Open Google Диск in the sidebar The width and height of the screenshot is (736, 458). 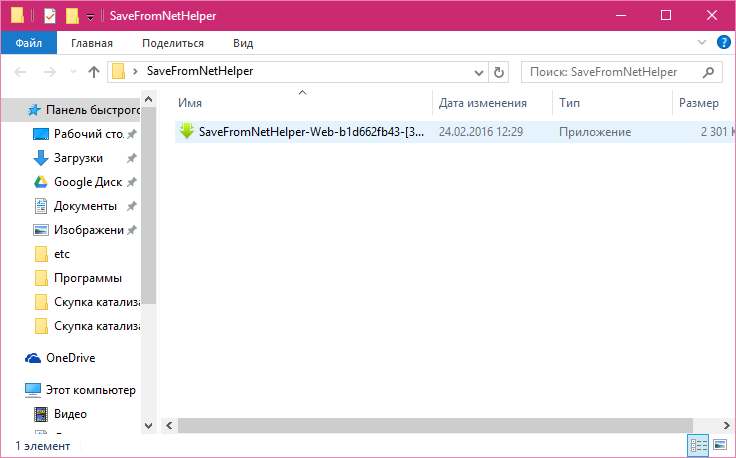click(88, 182)
